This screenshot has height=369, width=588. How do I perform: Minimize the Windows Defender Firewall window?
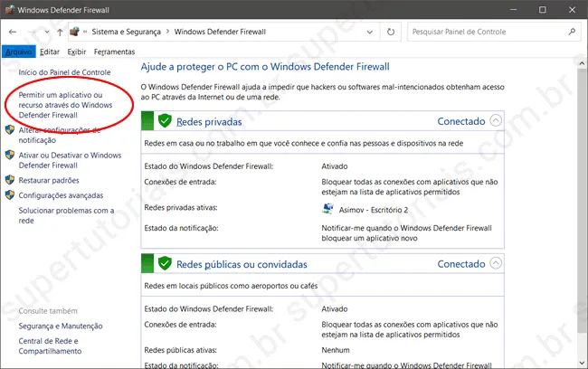[514, 9]
